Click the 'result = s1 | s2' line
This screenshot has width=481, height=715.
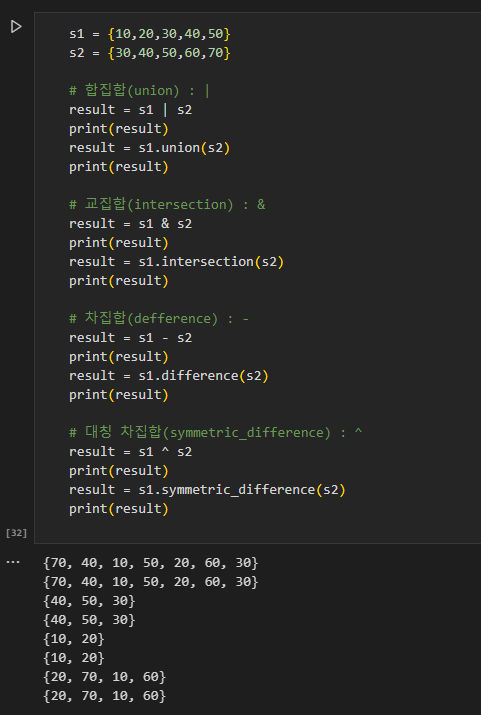[130, 110]
